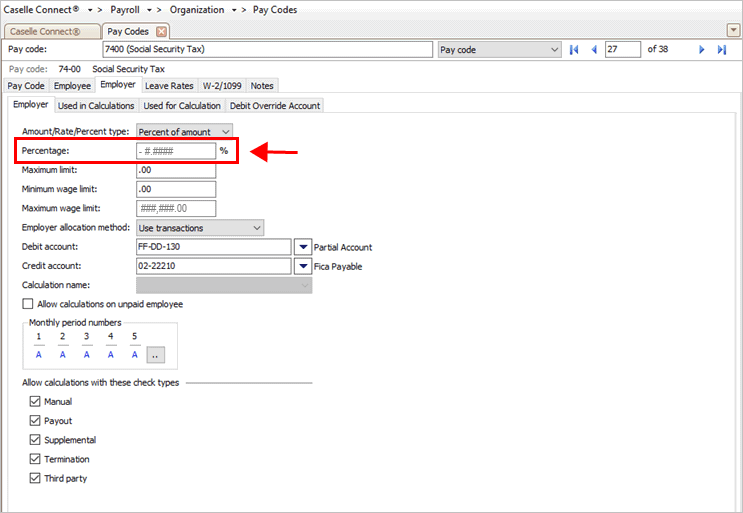This screenshot has height=513, width=743.
Task: Click the Maximum wage limit field
Action: 176,208
